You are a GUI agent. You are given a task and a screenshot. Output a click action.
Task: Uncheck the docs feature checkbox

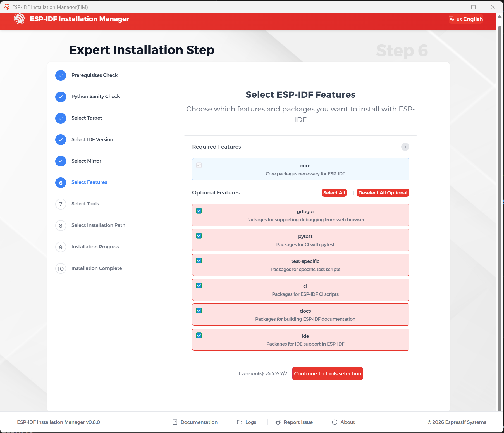[199, 311]
